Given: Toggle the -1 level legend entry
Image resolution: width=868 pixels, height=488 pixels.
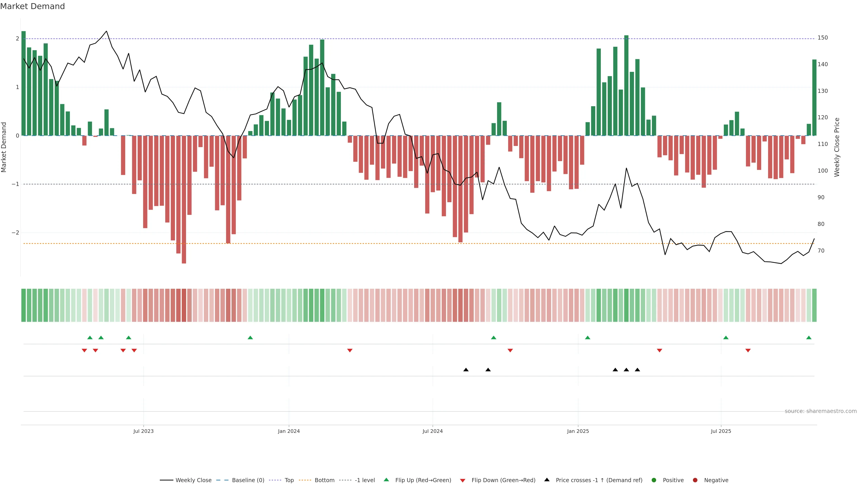Looking at the screenshot, I should click(x=365, y=480).
